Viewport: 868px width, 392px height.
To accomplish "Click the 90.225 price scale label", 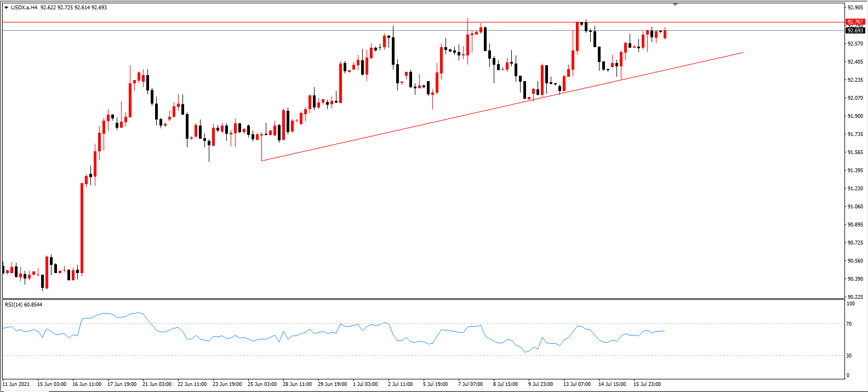I will coord(855,297).
